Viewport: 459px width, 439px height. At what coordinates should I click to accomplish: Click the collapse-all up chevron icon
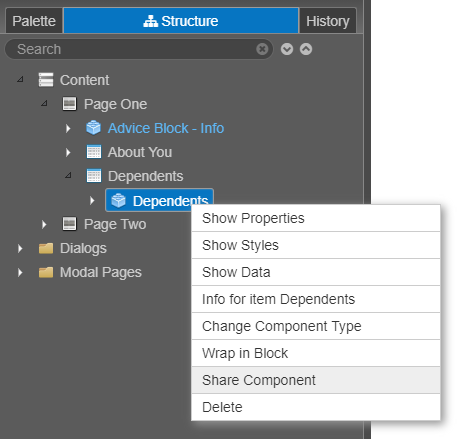306,49
